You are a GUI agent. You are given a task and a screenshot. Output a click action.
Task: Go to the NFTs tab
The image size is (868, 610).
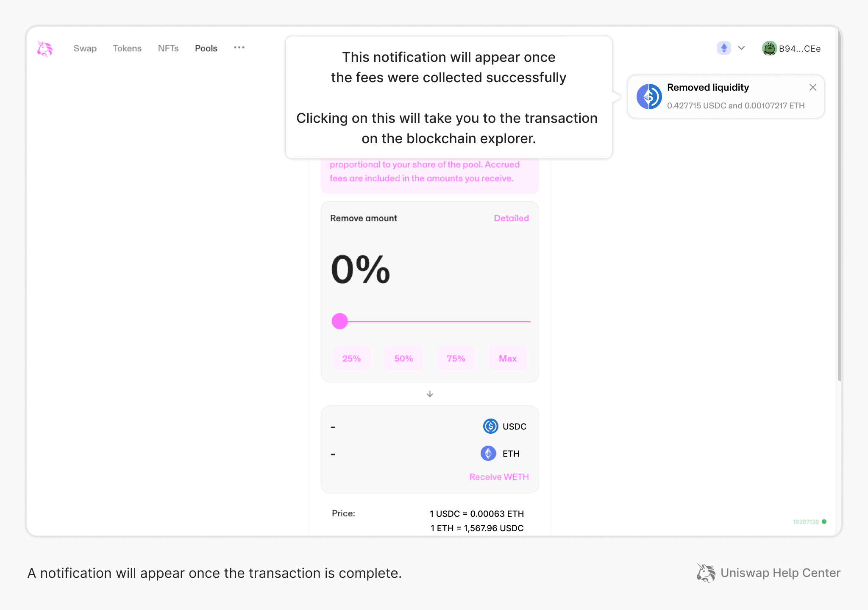[x=168, y=48]
